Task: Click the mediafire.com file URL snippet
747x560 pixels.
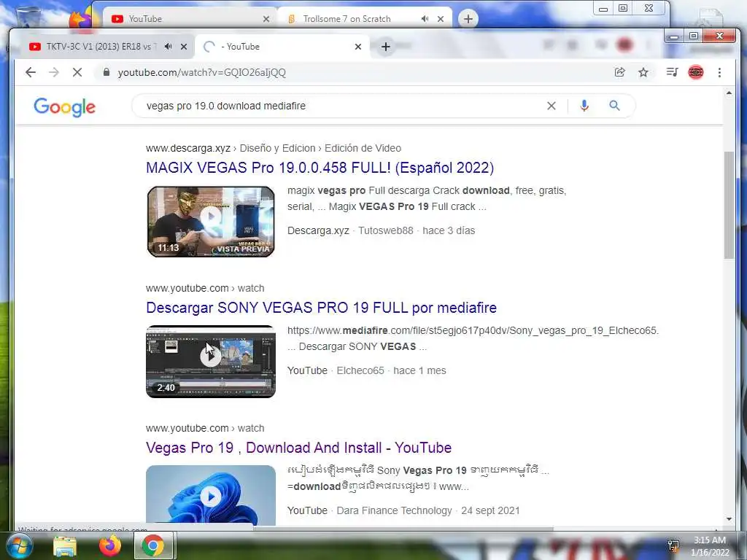Action: point(473,330)
